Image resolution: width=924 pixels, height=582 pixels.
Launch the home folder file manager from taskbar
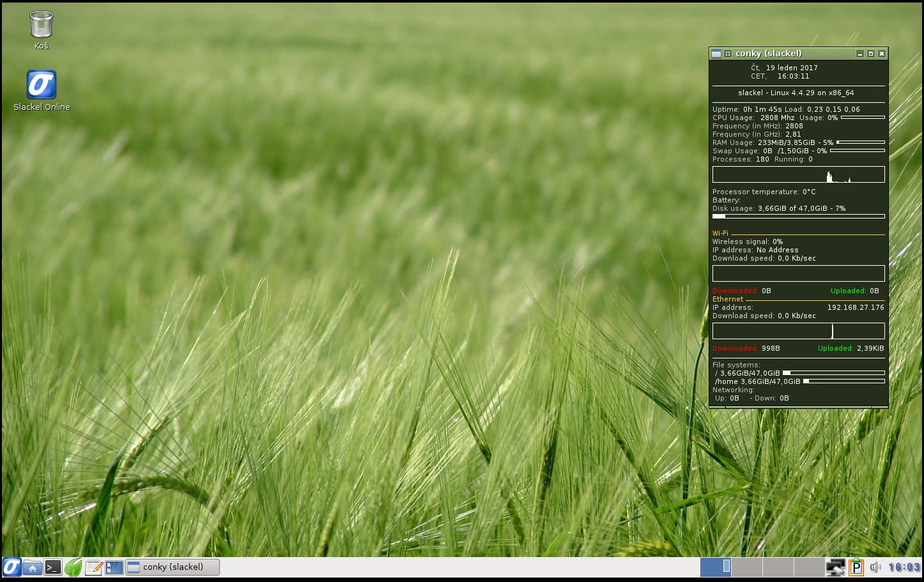pos(33,567)
